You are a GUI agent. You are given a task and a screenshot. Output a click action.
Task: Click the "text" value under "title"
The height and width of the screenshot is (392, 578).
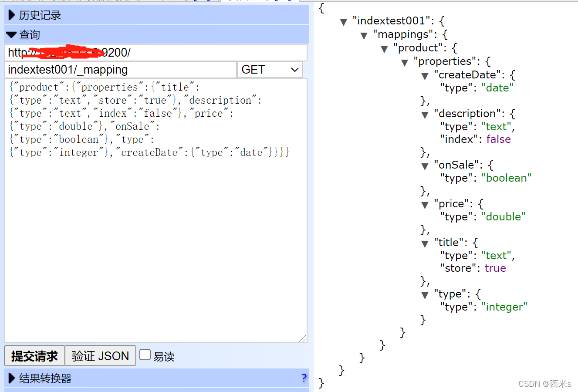[x=496, y=256]
